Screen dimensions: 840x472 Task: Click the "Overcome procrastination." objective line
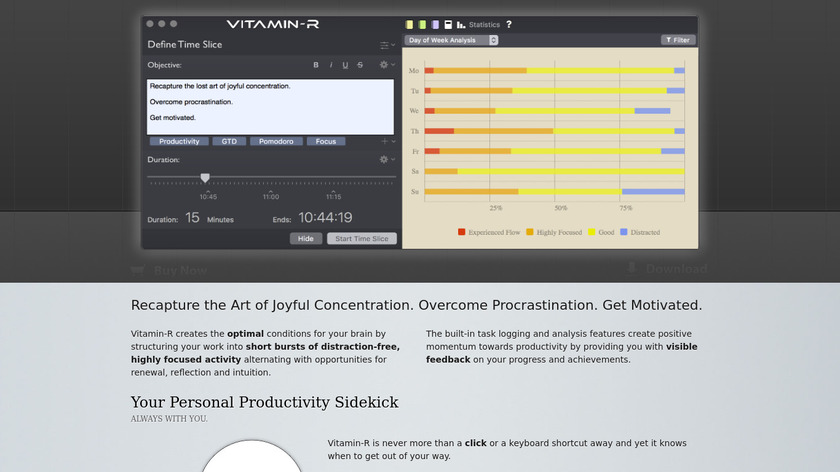[191, 102]
